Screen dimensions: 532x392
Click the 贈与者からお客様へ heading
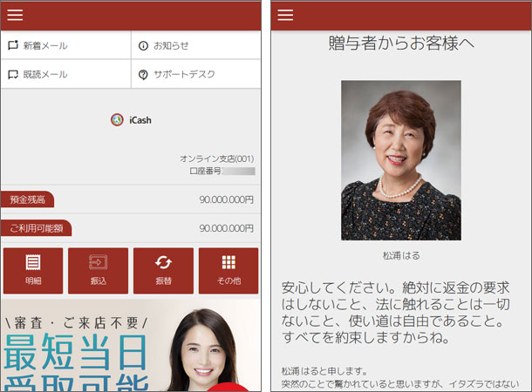point(401,44)
